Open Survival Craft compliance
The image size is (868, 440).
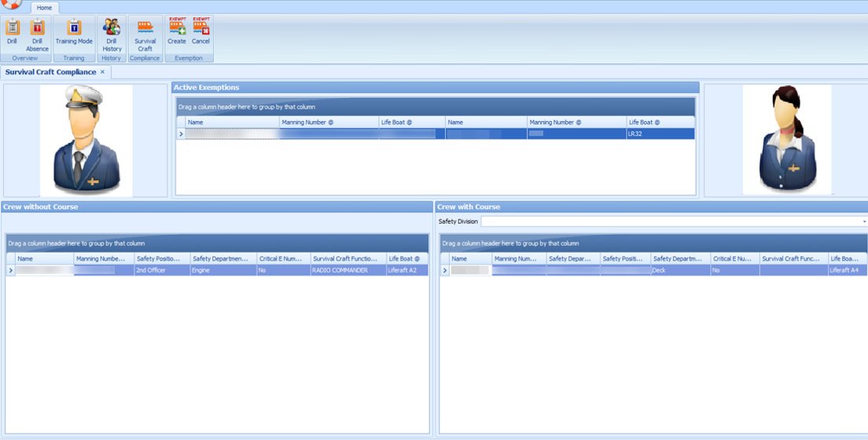(x=145, y=35)
